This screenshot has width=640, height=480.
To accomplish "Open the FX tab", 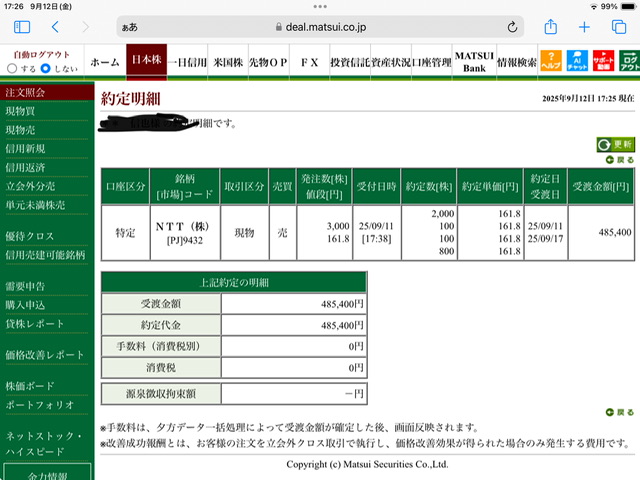I will [x=309, y=62].
